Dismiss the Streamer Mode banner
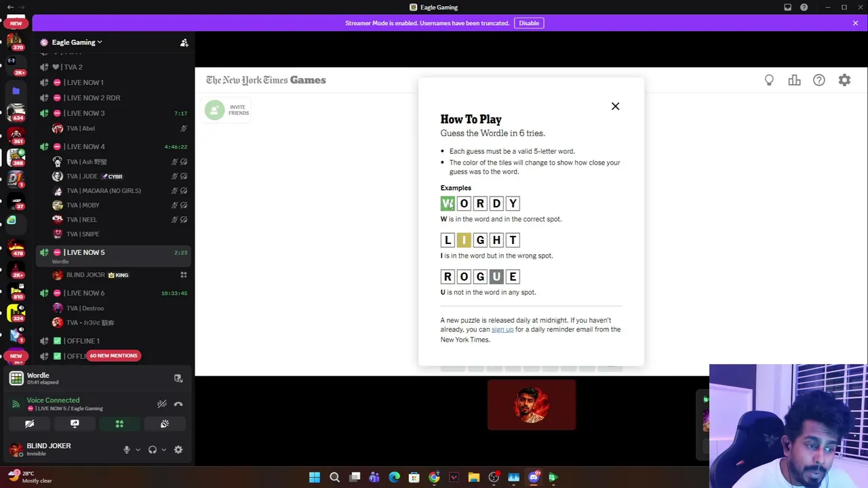The image size is (868, 488). tap(855, 23)
